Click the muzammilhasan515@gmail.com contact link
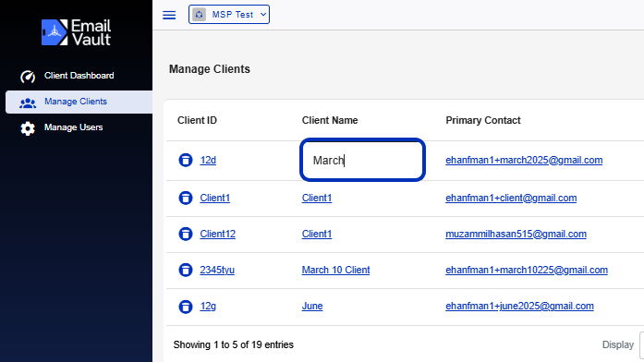The height and width of the screenshot is (362, 644). pos(516,234)
